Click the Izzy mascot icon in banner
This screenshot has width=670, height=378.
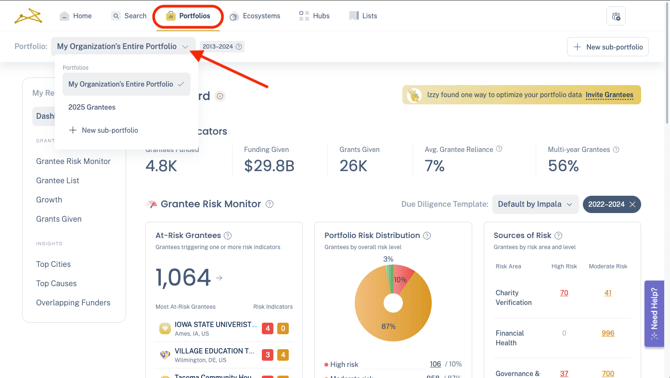pos(414,95)
